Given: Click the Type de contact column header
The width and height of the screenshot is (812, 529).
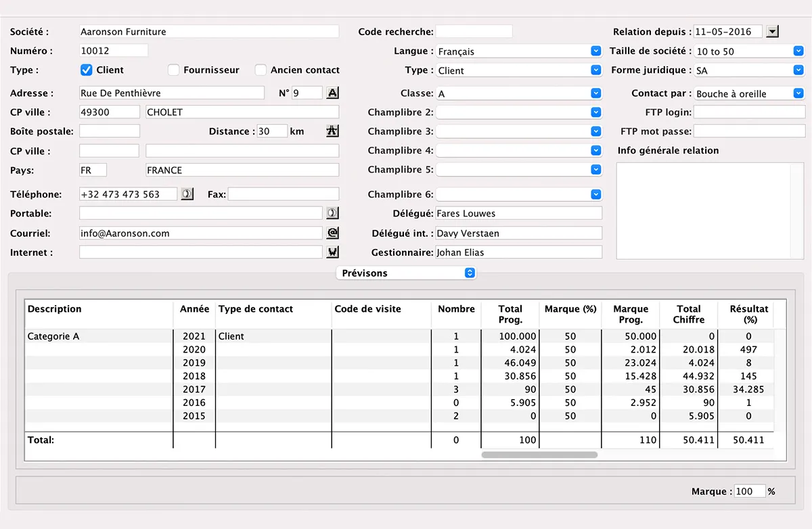Looking at the screenshot, I should pos(256,309).
